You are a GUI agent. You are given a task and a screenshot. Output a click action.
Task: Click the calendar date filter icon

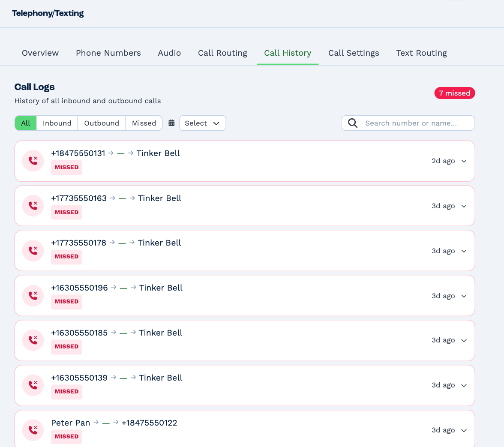[171, 123]
